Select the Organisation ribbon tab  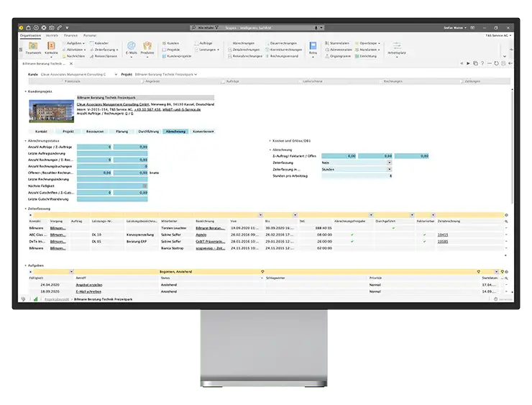(x=30, y=35)
